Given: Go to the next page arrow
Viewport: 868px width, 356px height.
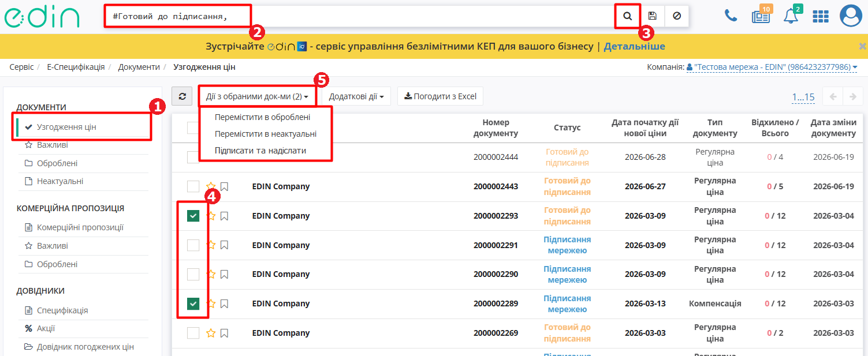Looking at the screenshot, I should pos(852,96).
